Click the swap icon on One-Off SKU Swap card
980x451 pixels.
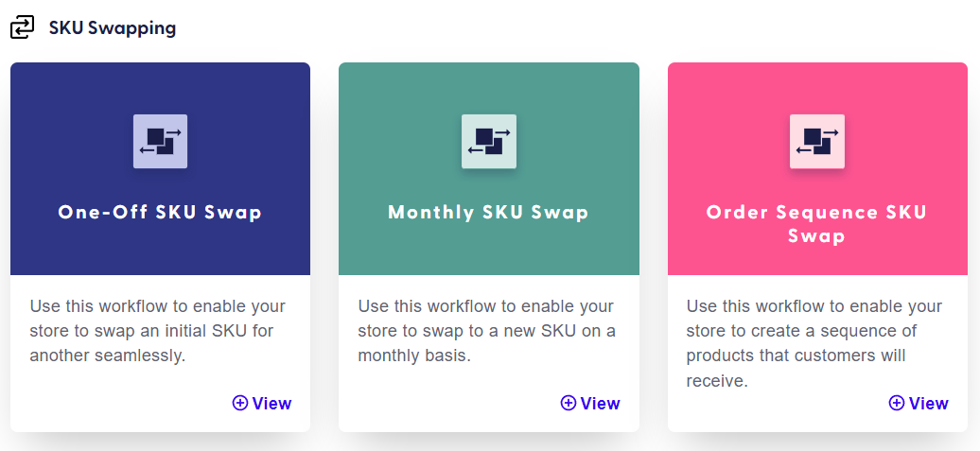160,141
